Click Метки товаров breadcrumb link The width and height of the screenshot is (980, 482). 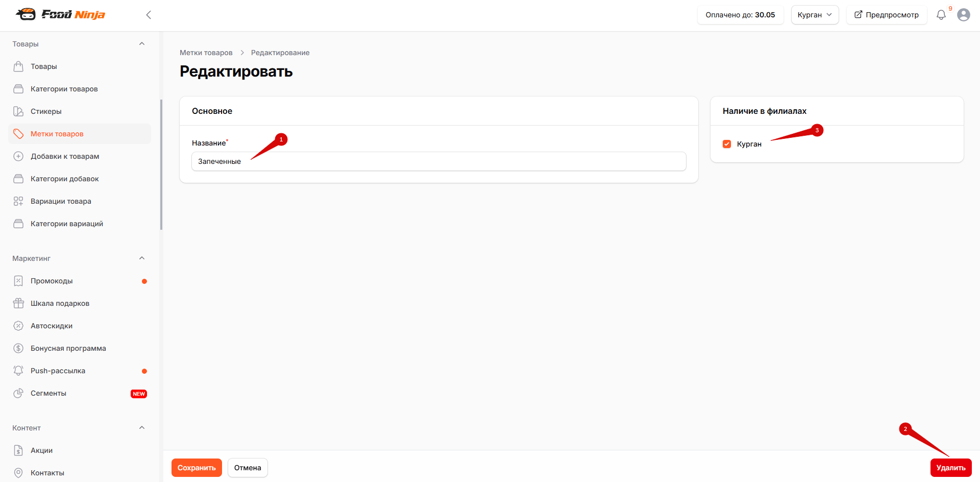[x=206, y=53]
